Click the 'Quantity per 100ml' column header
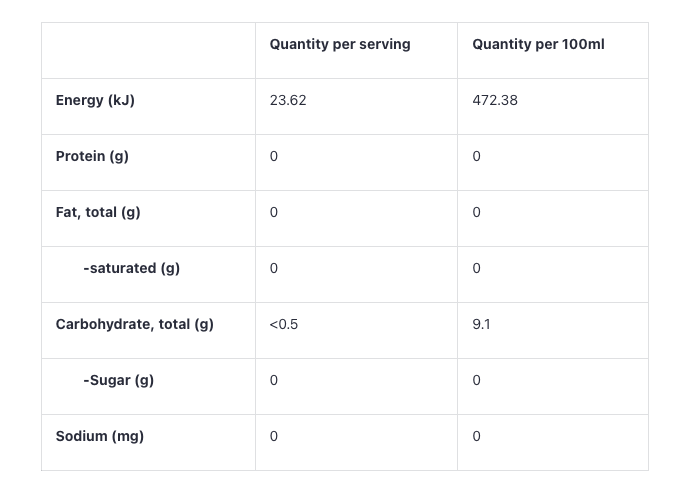Image resolution: width=692 pixels, height=492 pixels. (x=538, y=45)
